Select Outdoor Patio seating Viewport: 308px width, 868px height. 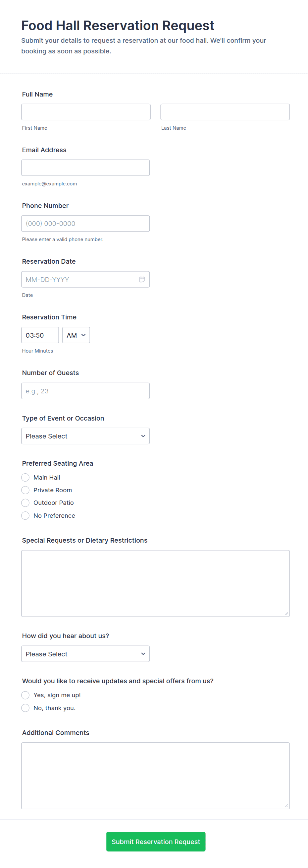25,503
